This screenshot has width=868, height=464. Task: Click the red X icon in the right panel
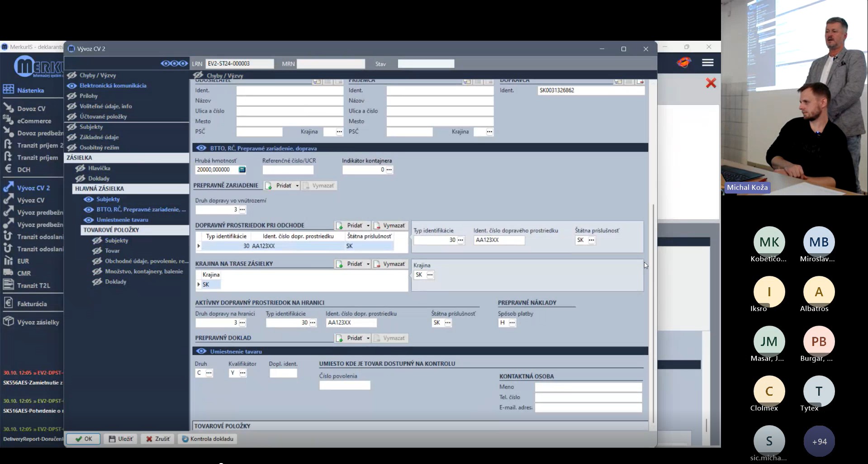point(711,83)
